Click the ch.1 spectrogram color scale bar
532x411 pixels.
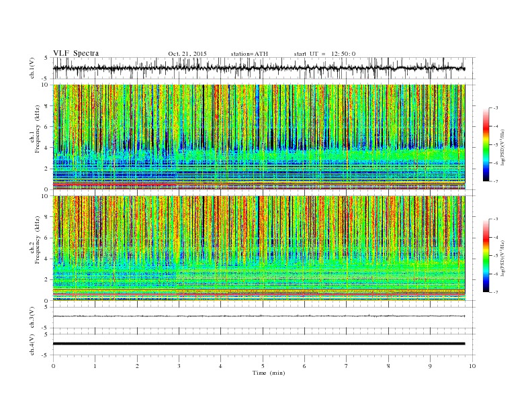(x=486, y=145)
